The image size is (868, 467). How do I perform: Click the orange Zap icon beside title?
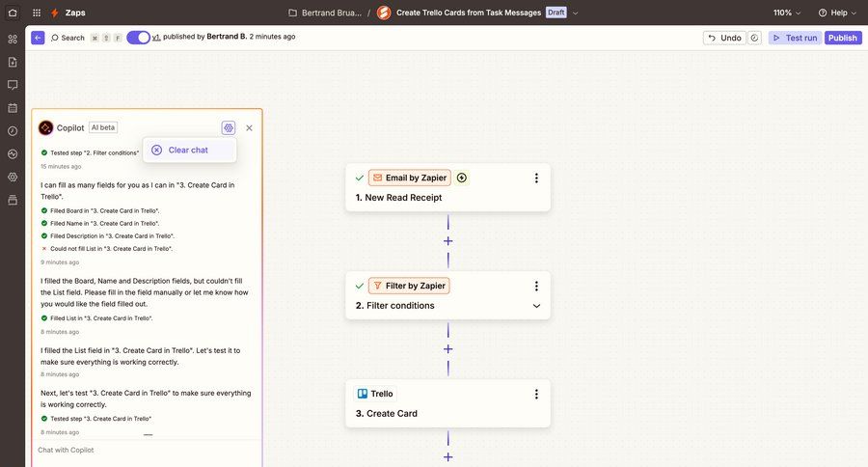pos(384,13)
